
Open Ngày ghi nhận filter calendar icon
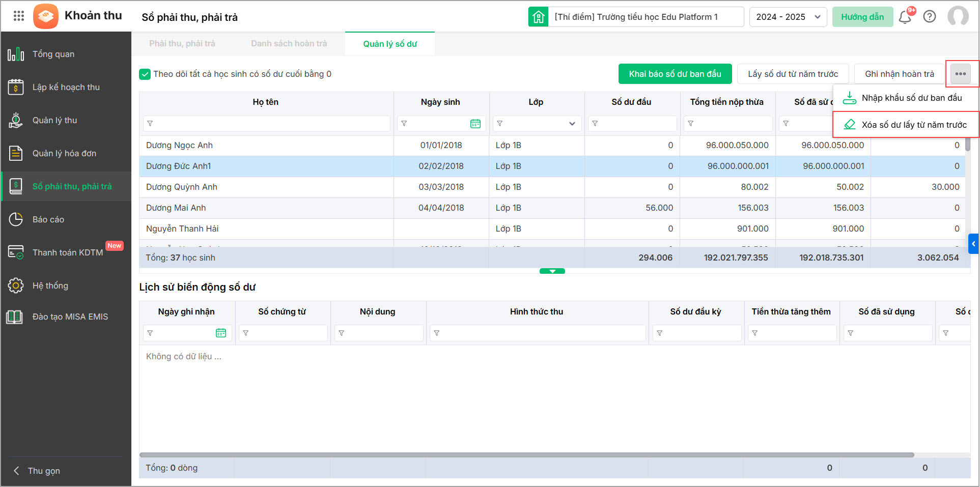pyautogui.click(x=221, y=333)
